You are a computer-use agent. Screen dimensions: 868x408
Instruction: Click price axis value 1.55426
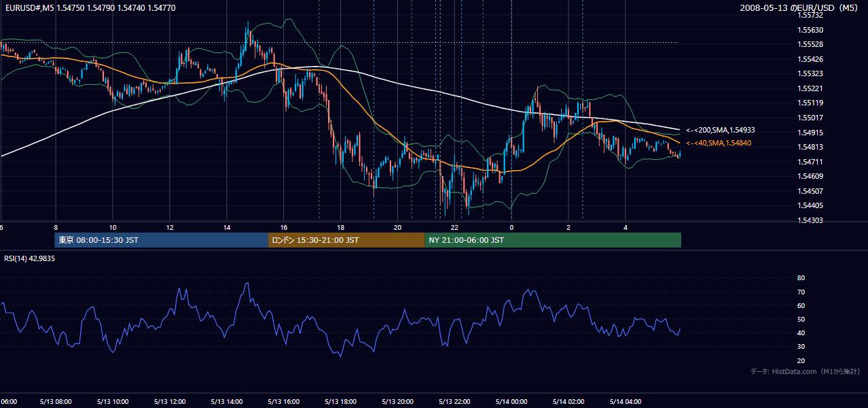[811, 59]
